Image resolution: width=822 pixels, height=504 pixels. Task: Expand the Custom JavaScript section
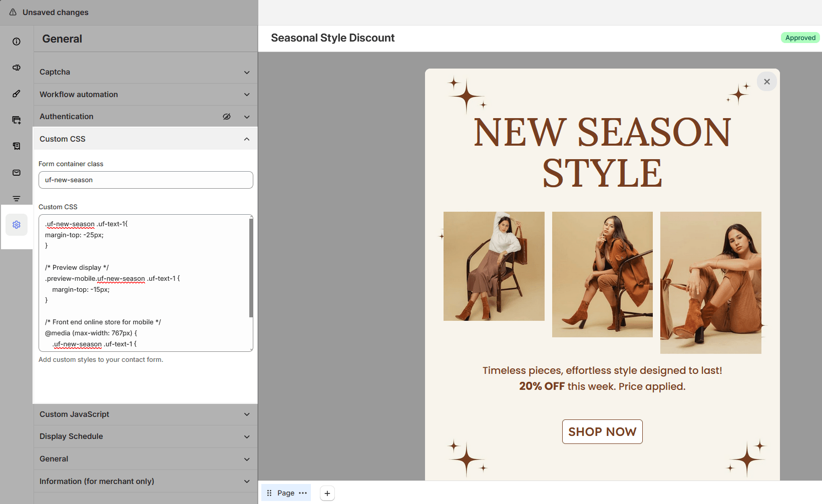[x=146, y=414]
